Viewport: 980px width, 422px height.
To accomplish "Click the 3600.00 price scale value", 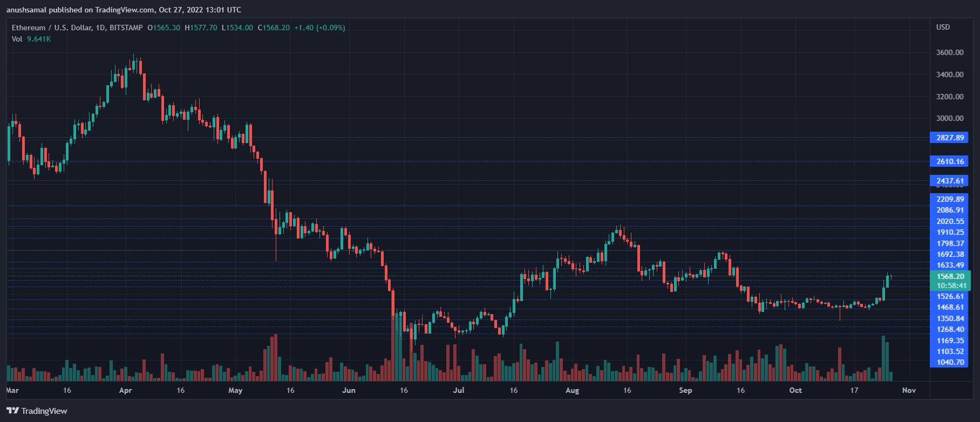I will 950,52.
